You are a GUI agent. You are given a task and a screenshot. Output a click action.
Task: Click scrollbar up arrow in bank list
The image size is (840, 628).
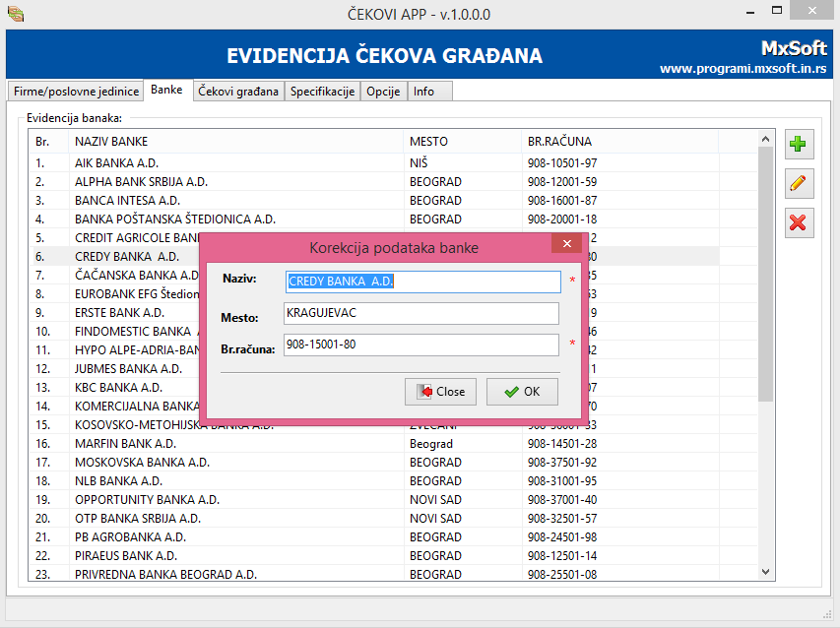click(x=765, y=139)
